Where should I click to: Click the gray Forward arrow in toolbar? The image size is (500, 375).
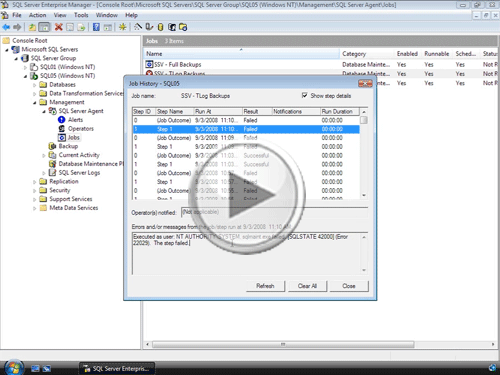(17, 27)
